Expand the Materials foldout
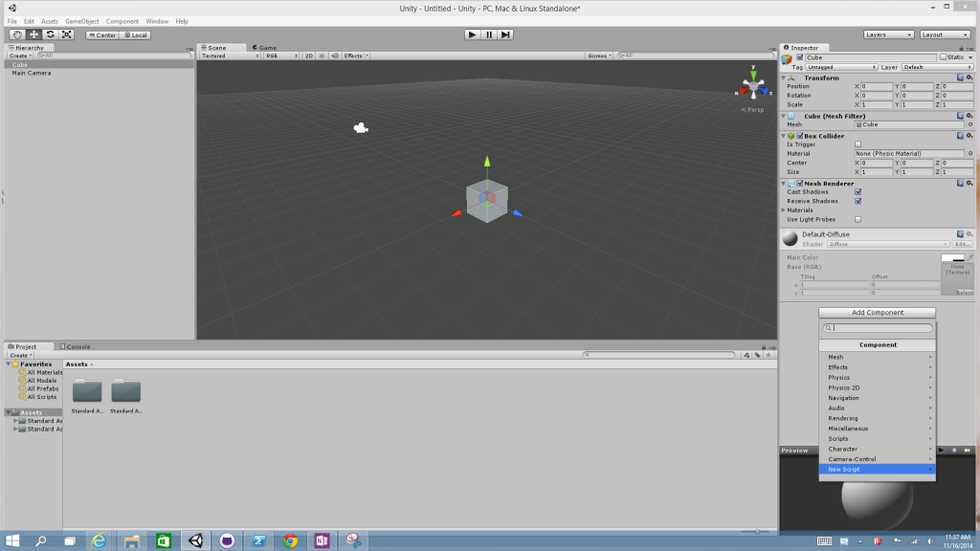 784,210
